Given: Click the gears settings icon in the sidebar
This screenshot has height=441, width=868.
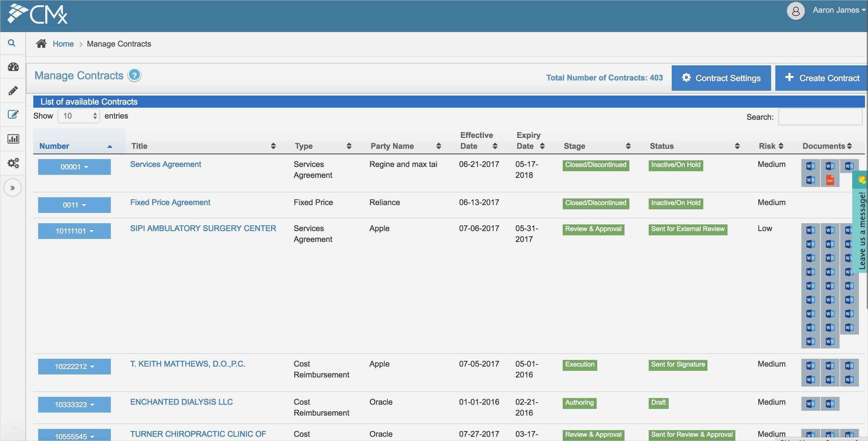Looking at the screenshot, I should tap(13, 163).
